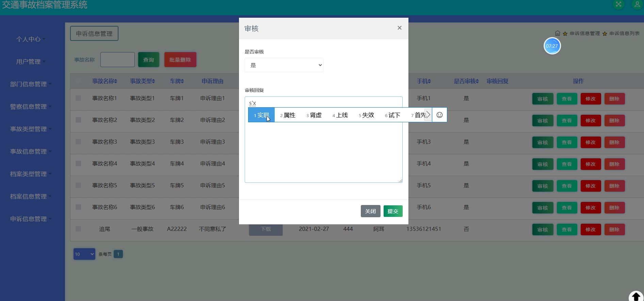Expand 用户管理 in the sidebar
The image size is (644, 301).
tap(31, 62)
